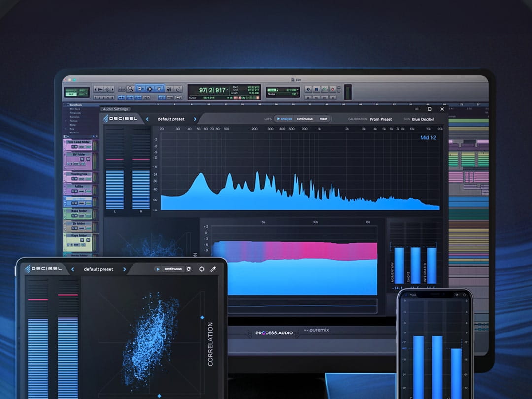Select the Dr folder track

coord(79,223)
